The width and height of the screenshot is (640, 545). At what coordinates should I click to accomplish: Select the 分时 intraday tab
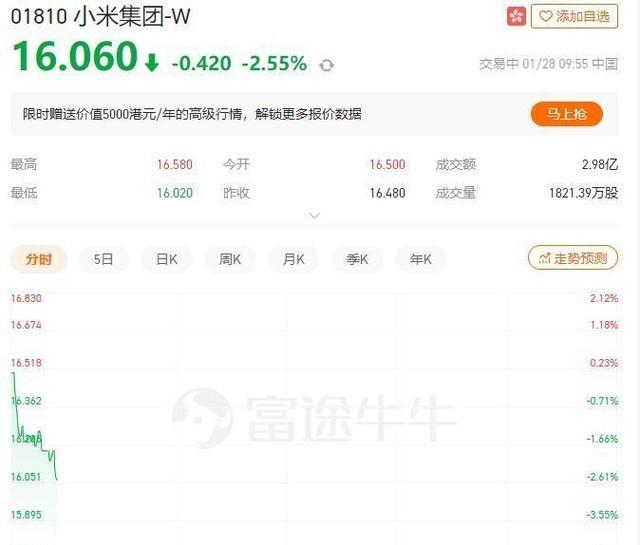click(x=39, y=259)
